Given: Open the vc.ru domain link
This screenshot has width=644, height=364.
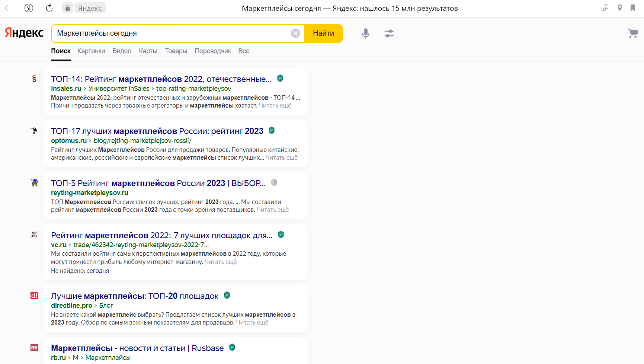Looking at the screenshot, I should (x=59, y=245).
